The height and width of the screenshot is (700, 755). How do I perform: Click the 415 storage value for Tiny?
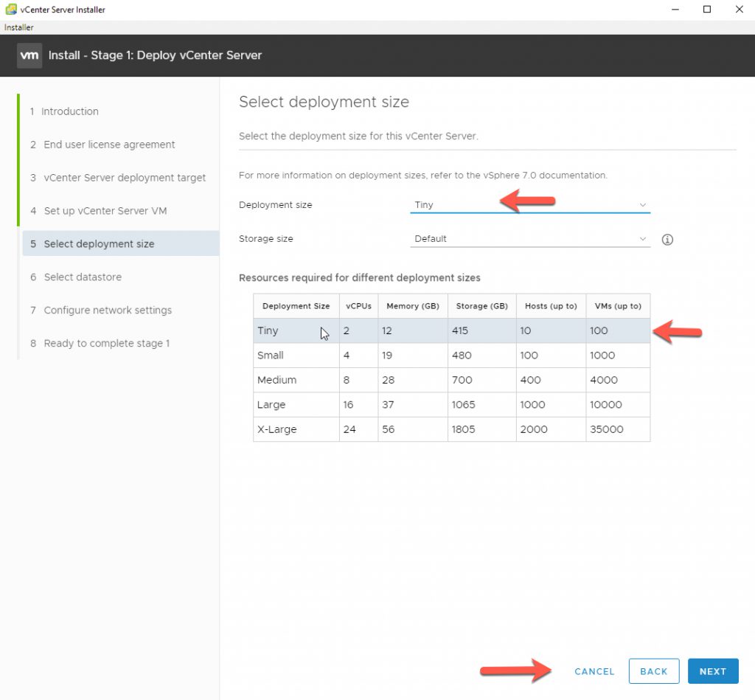pyautogui.click(x=460, y=330)
